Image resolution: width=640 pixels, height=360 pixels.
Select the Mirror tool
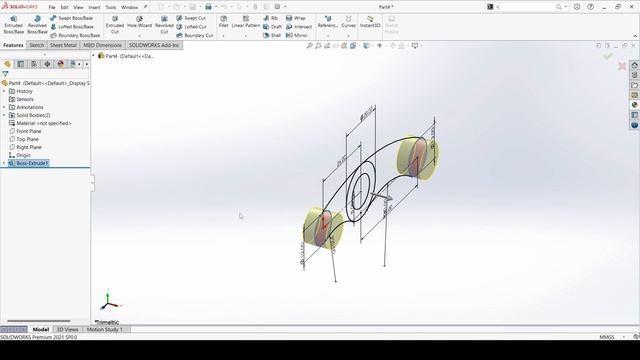pos(297,36)
